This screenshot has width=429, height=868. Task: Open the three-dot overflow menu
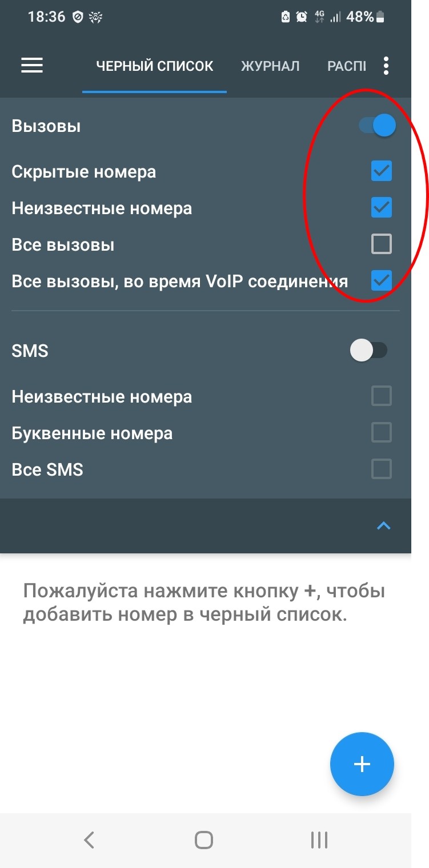click(x=386, y=66)
